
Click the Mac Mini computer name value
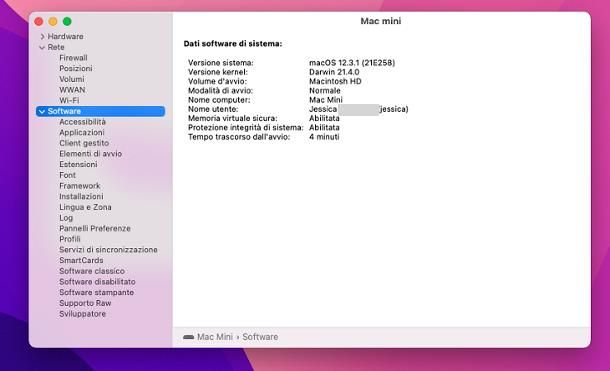[326, 100]
